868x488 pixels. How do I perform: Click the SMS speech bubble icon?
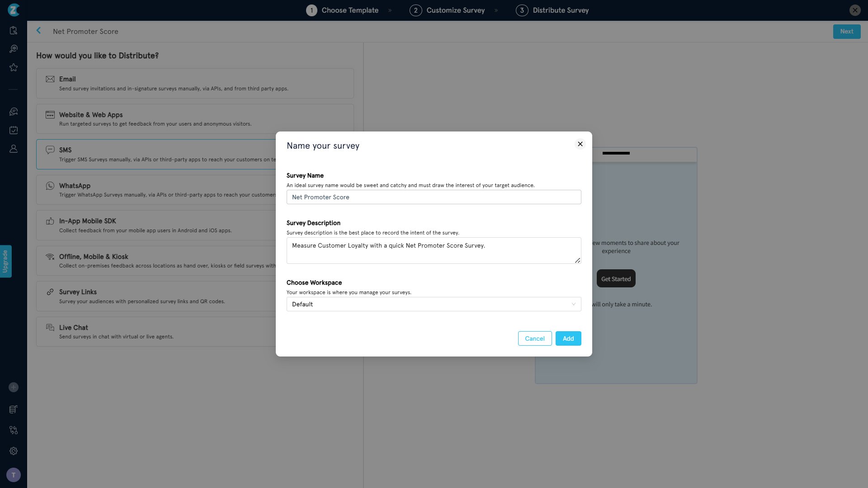pos(50,150)
